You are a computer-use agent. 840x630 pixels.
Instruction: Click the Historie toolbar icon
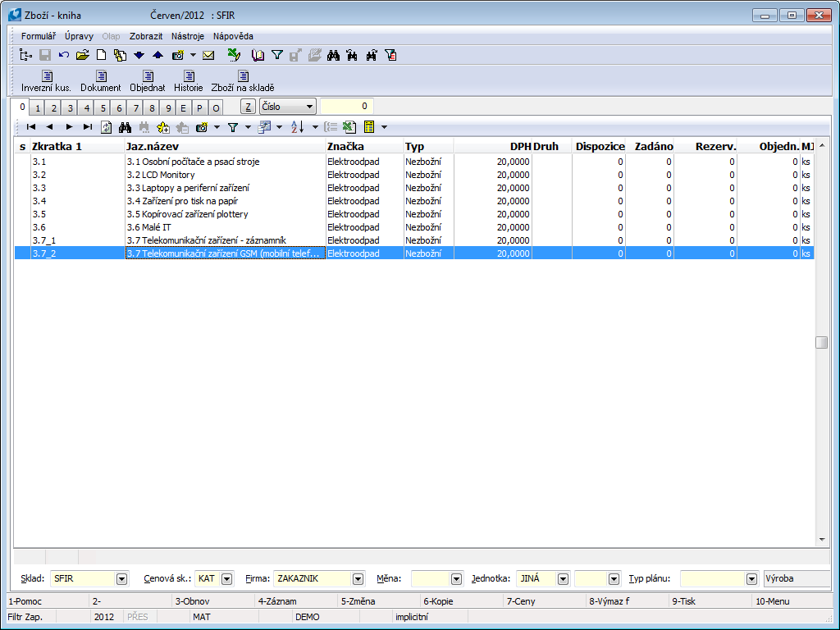[188, 77]
